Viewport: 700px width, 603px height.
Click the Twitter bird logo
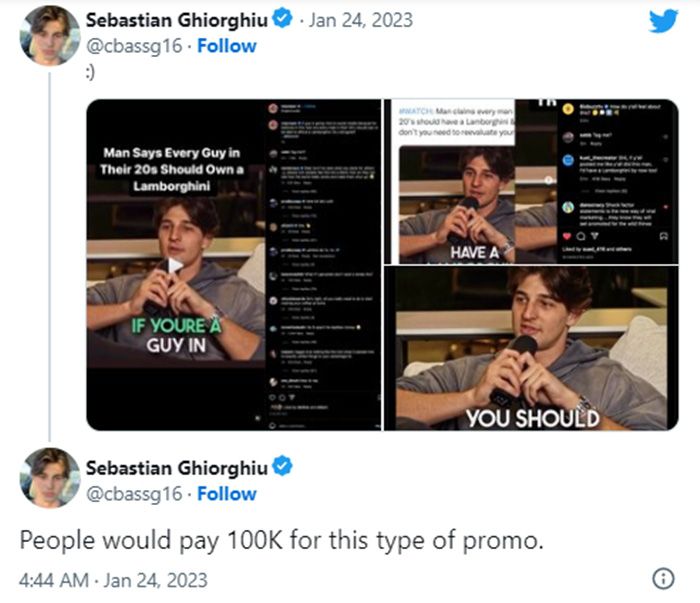(663, 21)
